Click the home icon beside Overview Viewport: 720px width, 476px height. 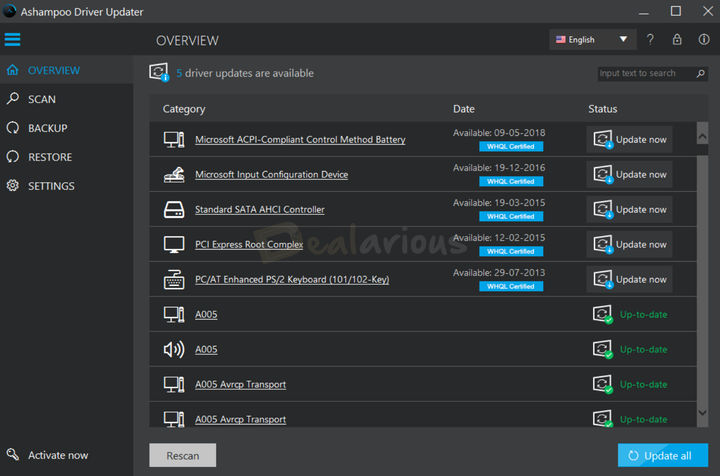click(13, 70)
